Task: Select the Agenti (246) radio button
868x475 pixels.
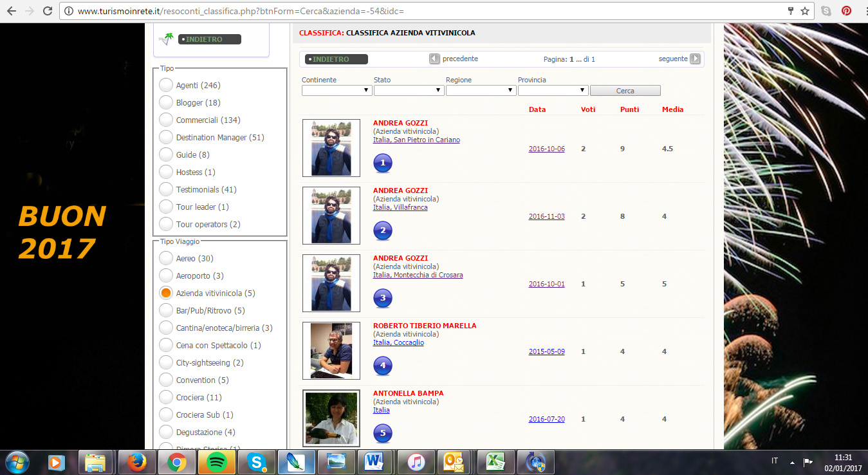Action: pos(166,85)
